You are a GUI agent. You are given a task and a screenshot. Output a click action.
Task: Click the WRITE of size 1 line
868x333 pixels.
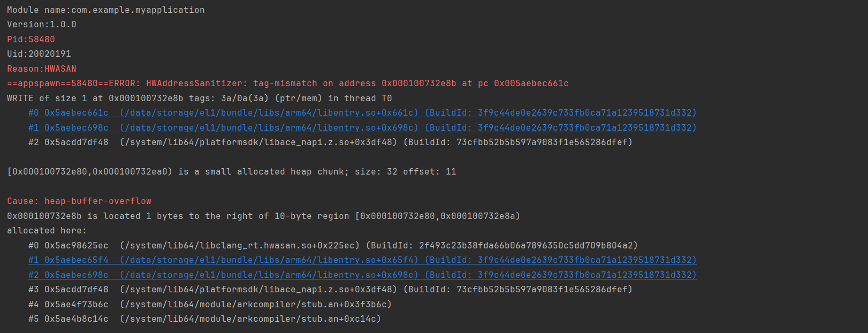[199, 99]
